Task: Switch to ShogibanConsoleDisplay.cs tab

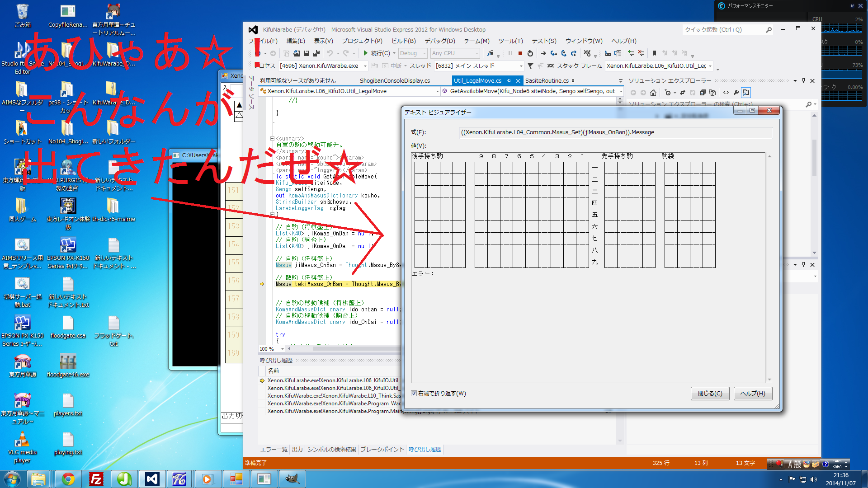Action: [x=395, y=81]
